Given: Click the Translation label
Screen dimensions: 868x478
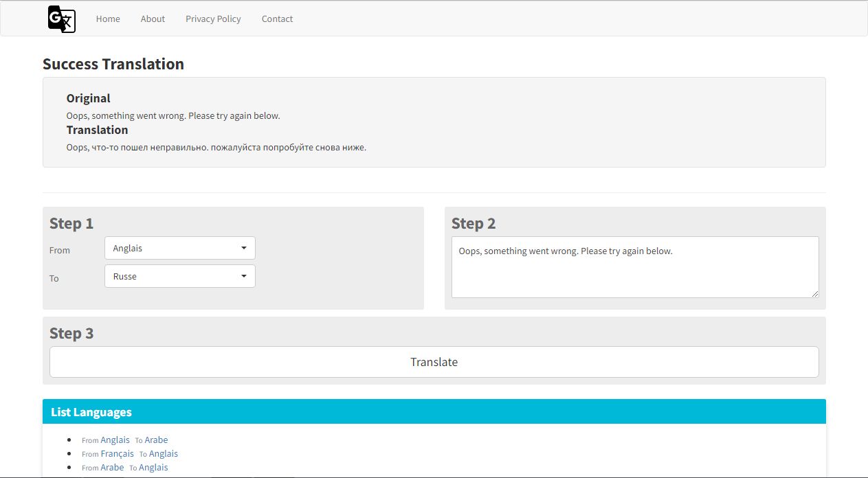Looking at the screenshot, I should [x=98, y=130].
